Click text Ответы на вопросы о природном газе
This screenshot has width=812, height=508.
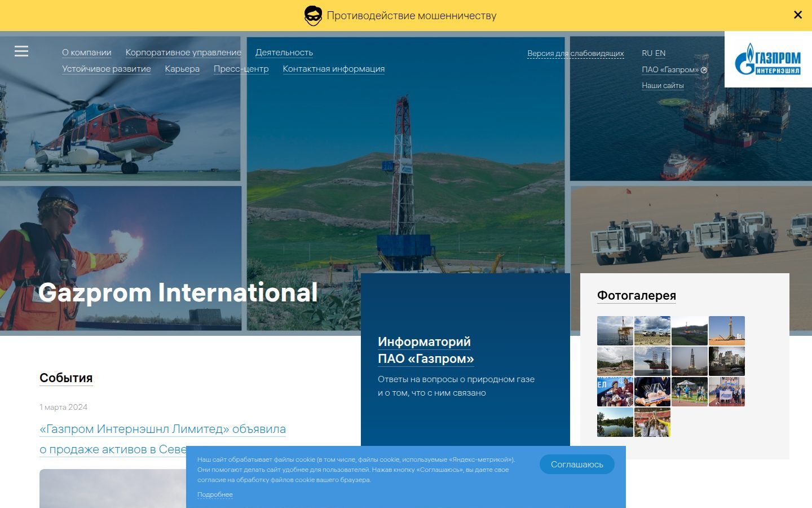pyautogui.click(x=456, y=379)
